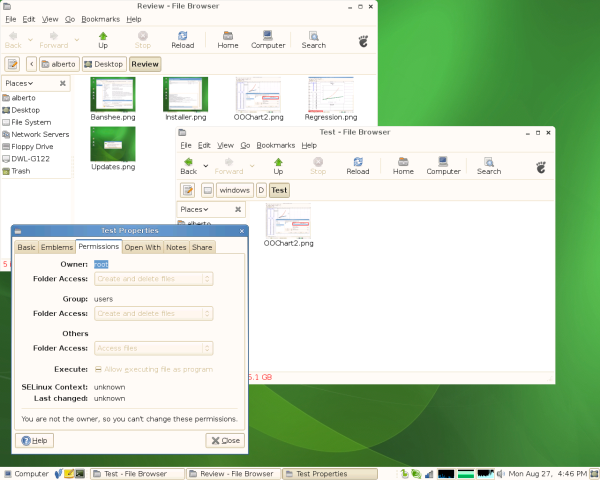Viewport: 600px width, 480px height.
Task: Open Others Folder Access combo box
Action: 154,348
